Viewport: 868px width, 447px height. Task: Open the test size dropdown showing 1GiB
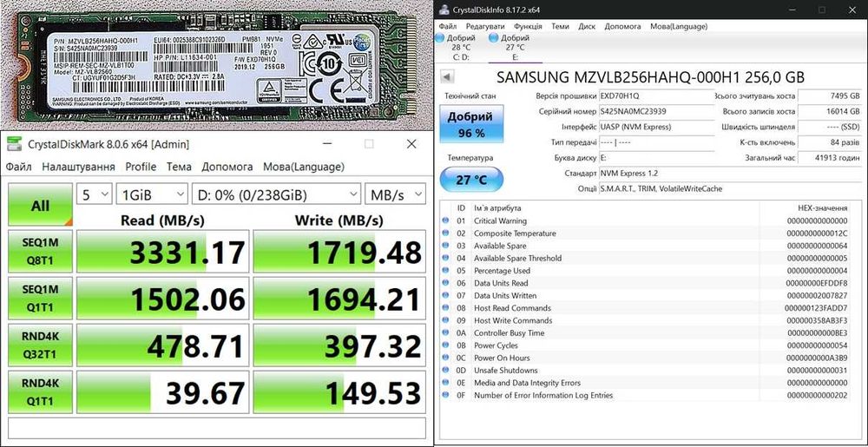[x=152, y=194]
